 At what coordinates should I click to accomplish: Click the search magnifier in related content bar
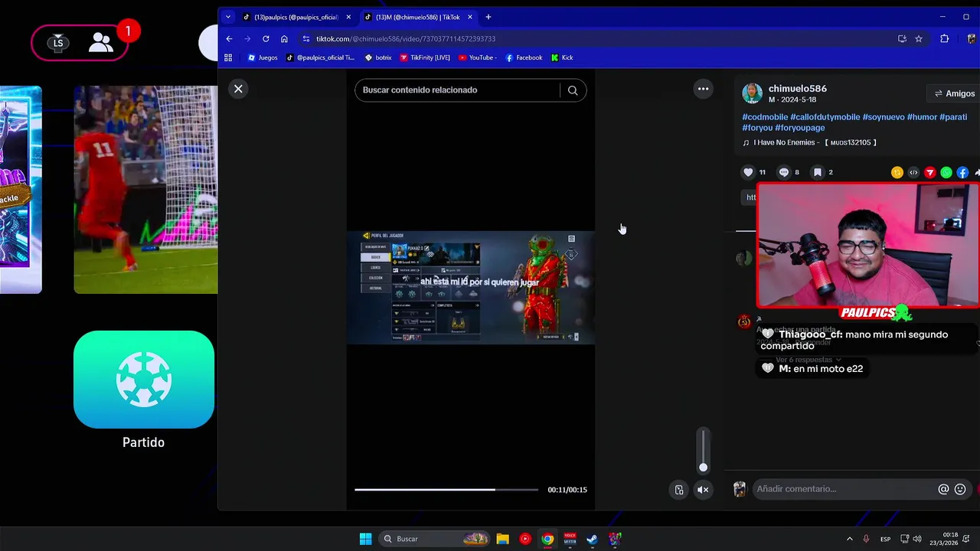click(573, 90)
